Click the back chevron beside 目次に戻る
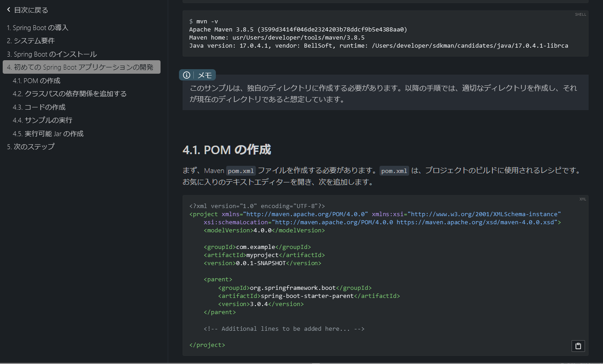The width and height of the screenshot is (603, 364). coord(9,10)
